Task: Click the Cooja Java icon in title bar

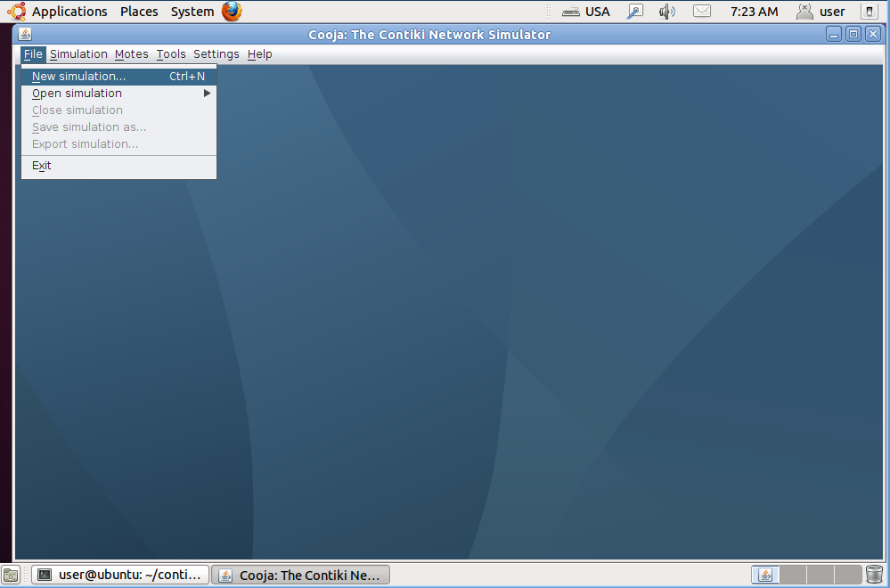Action: [x=25, y=34]
